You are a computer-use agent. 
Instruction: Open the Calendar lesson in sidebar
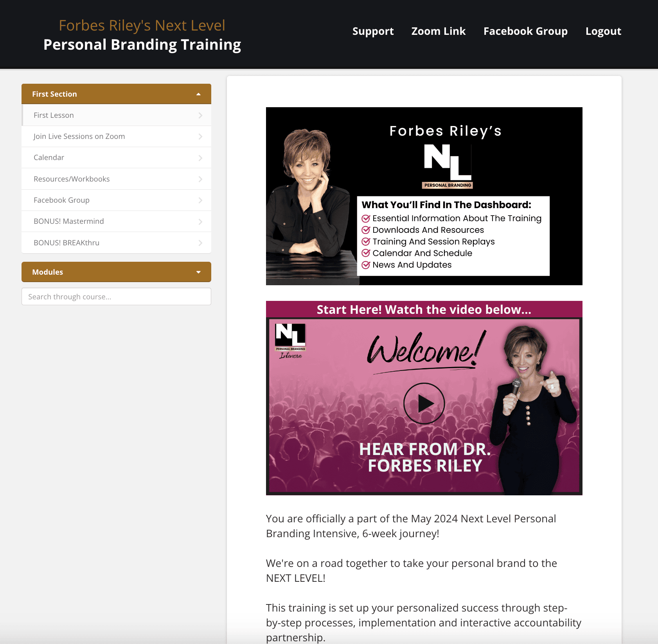click(x=116, y=158)
